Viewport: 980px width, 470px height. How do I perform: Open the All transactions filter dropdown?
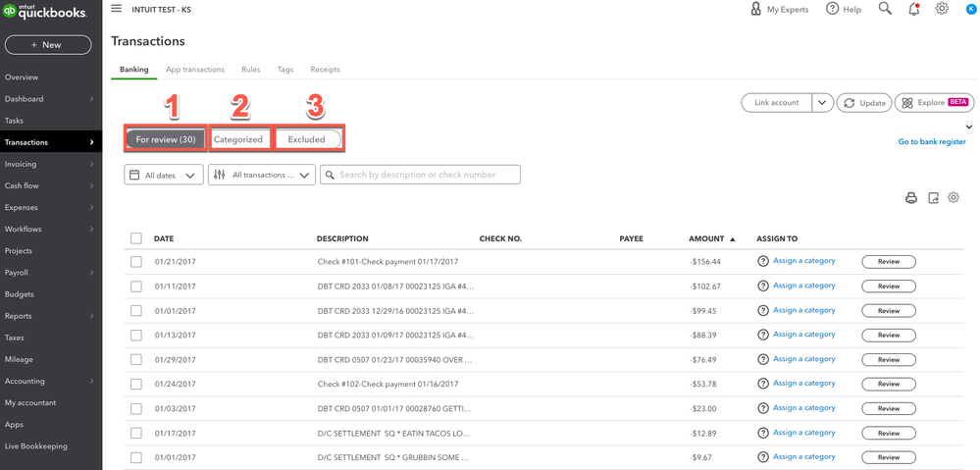click(x=261, y=175)
